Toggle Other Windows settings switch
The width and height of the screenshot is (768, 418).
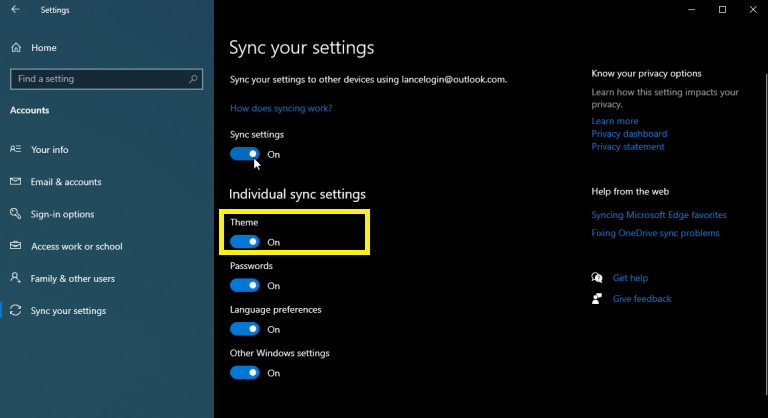pyautogui.click(x=245, y=372)
